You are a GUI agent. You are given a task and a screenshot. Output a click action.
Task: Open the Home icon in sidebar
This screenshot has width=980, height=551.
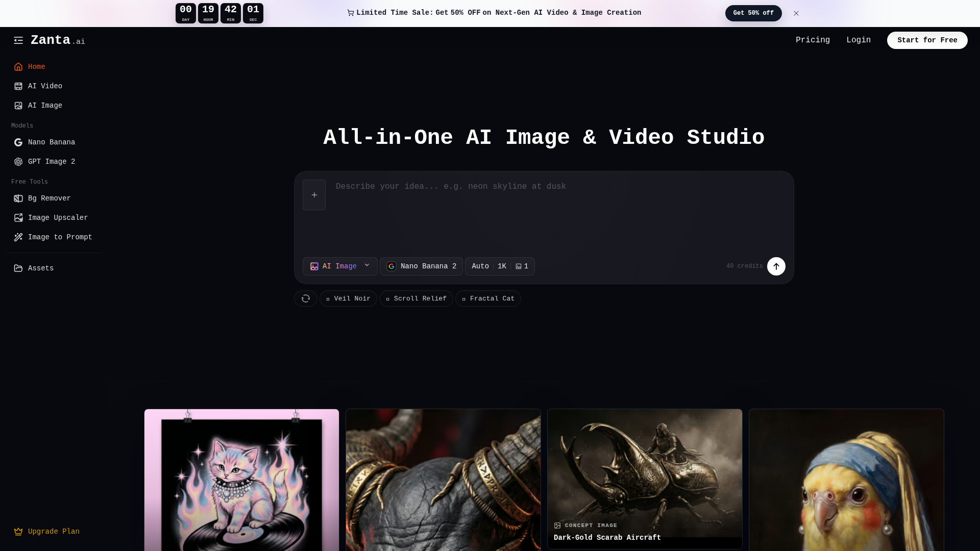[x=18, y=67]
